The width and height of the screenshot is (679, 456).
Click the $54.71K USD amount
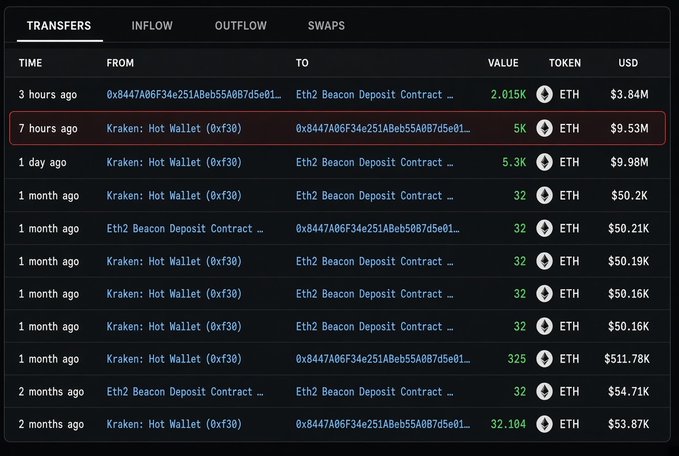click(x=628, y=391)
